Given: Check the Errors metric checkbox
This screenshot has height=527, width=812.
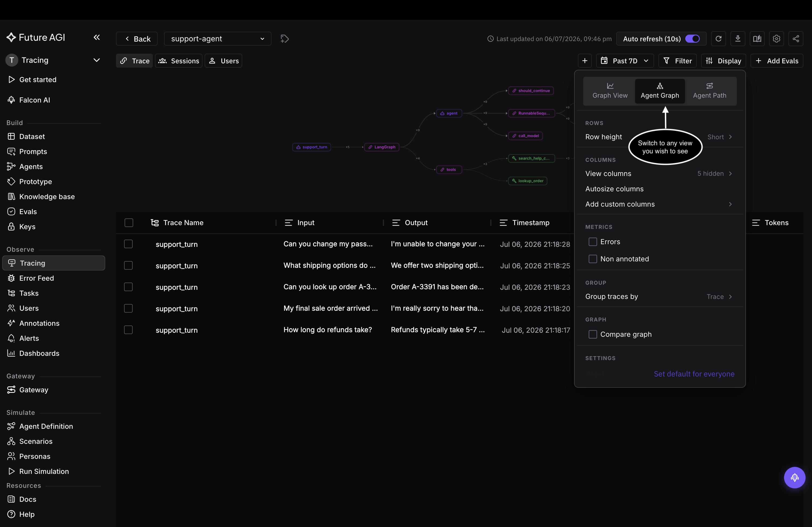Looking at the screenshot, I should pos(593,242).
